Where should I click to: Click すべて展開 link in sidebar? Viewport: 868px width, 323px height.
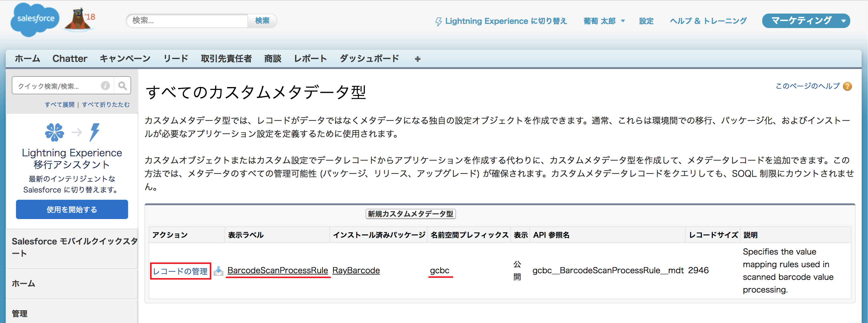click(x=59, y=105)
